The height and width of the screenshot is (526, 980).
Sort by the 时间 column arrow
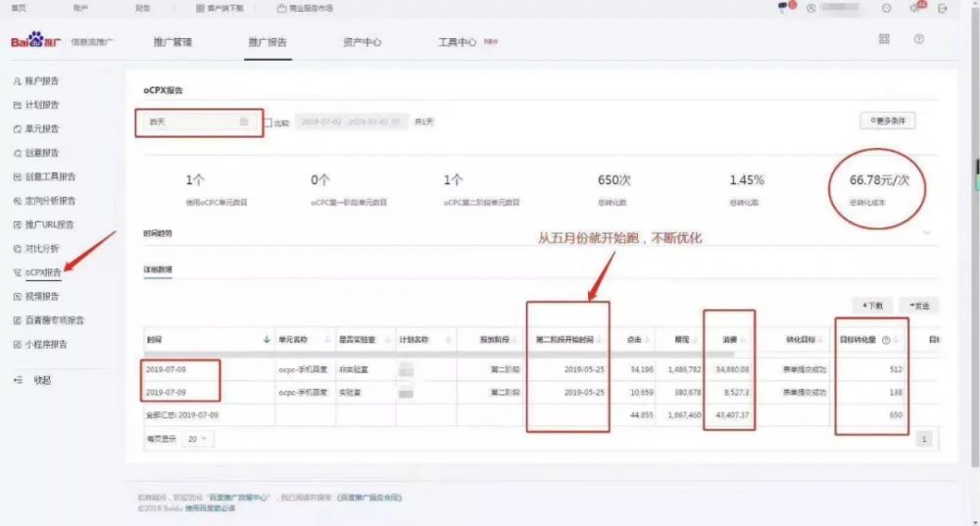click(268, 340)
